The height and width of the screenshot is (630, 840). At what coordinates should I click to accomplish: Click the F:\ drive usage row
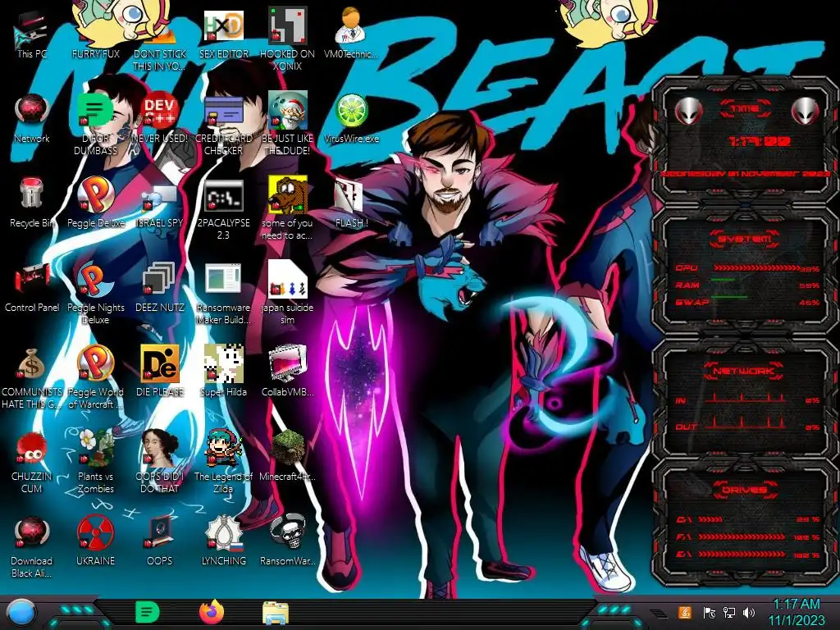click(747, 536)
